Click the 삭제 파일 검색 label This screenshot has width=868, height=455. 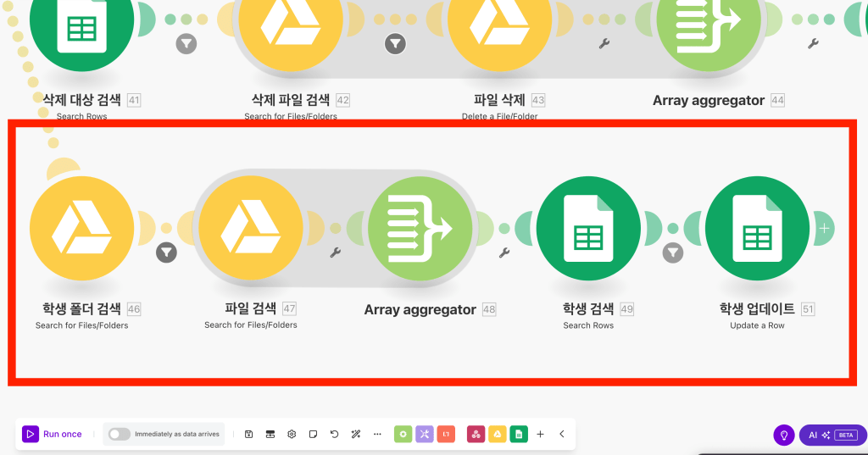tap(291, 100)
